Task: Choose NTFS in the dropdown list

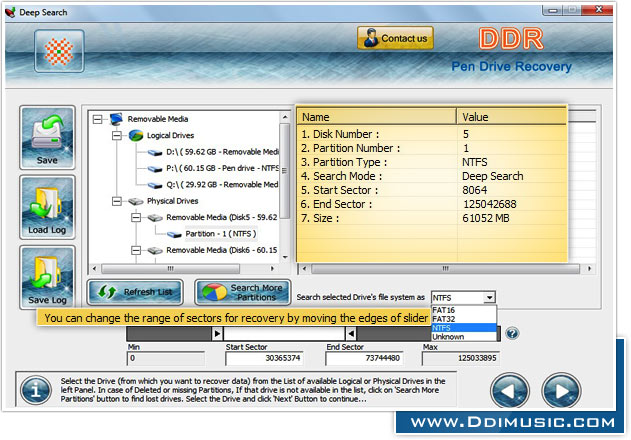Action: point(464,328)
